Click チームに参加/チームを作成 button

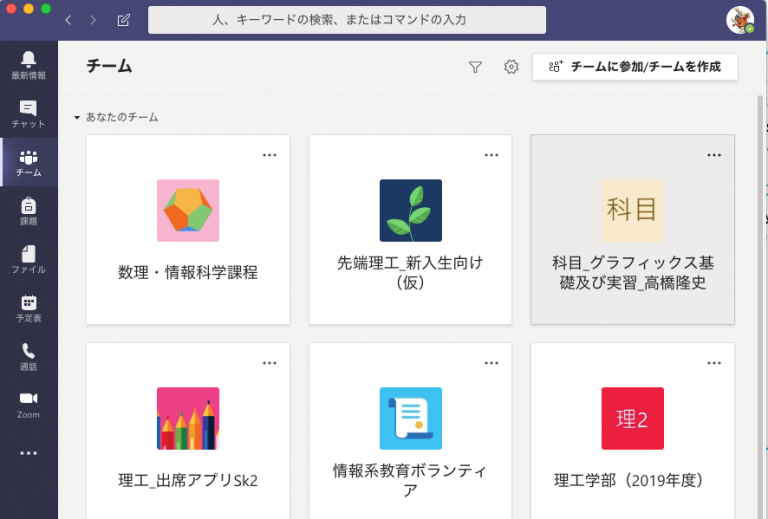coord(635,67)
